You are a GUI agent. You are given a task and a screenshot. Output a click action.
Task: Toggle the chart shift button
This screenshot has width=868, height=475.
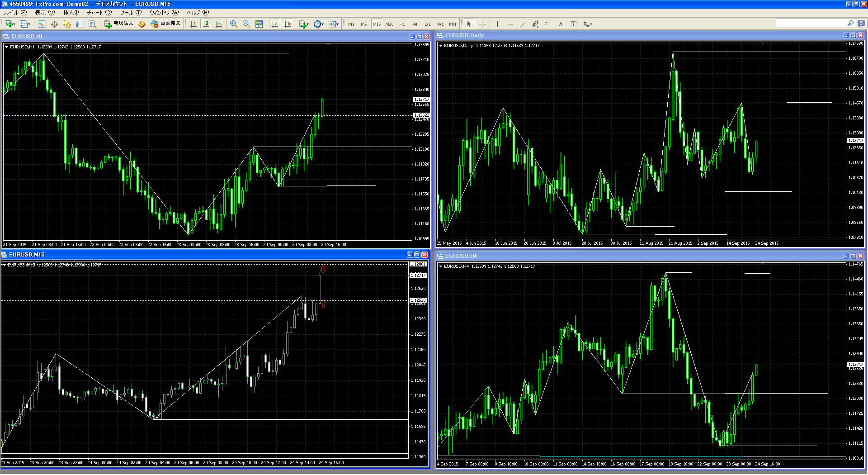287,24
